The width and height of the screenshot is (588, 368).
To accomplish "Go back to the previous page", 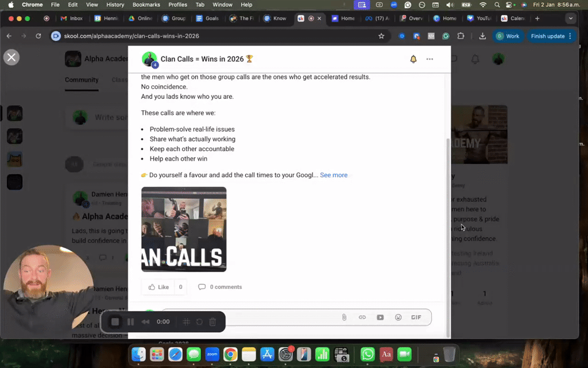I will coord(9,36).
